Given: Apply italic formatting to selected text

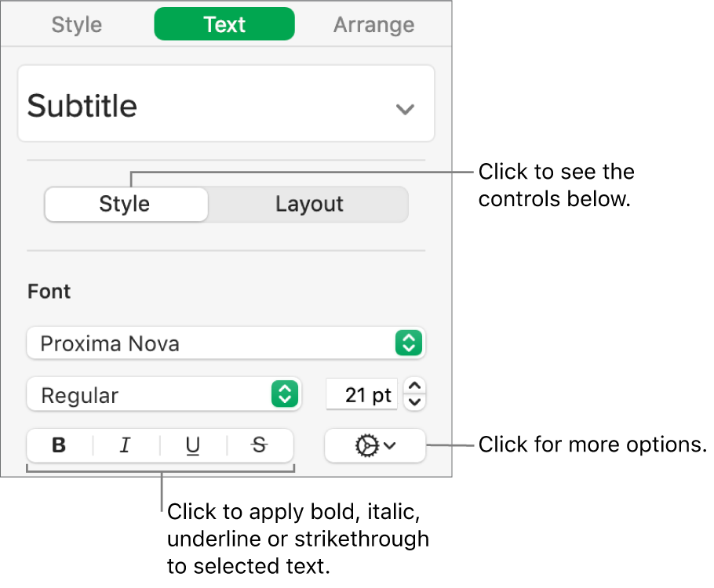Looking at the screenshot, I should [125, 446].
